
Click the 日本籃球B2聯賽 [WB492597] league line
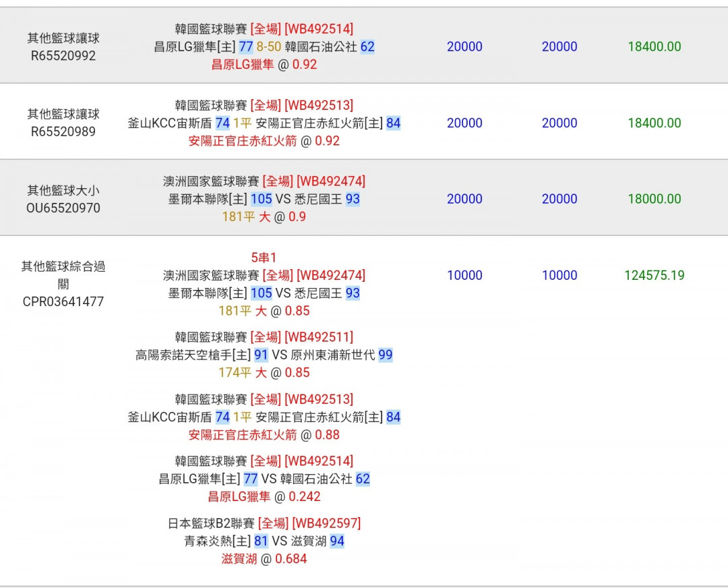[x=264, y=524]
